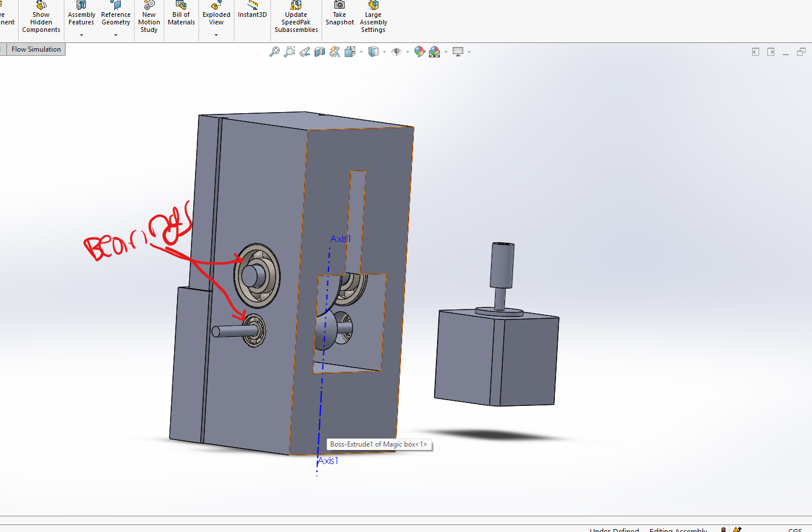Open the Display Style dropdown arrow
812x532 pixels.
tap(384, 52)
